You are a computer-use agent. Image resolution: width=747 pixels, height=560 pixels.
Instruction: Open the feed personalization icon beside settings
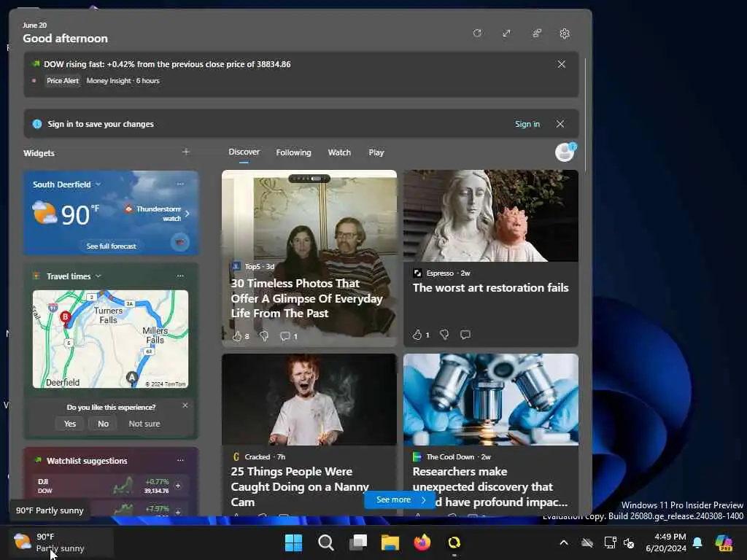[536, 34]
